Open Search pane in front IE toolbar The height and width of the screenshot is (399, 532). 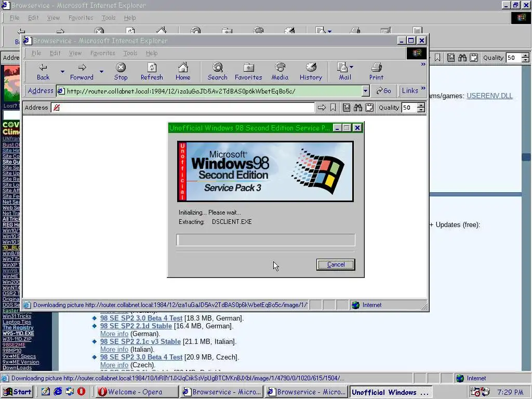coord(218,72)
